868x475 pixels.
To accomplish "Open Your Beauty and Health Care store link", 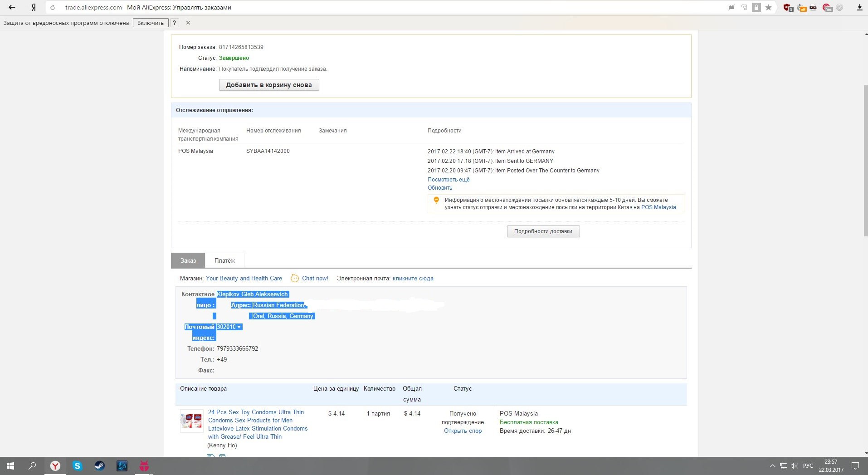I will point(244,279).
